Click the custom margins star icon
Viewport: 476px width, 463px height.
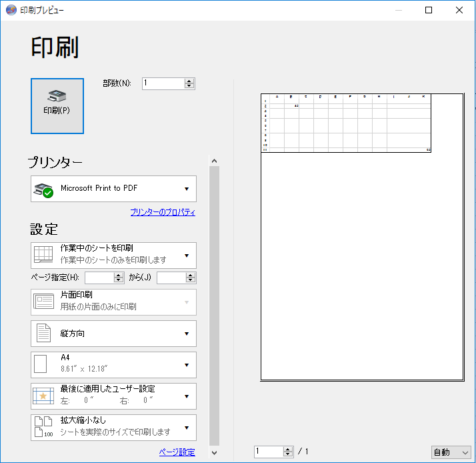tap(43, 396)
